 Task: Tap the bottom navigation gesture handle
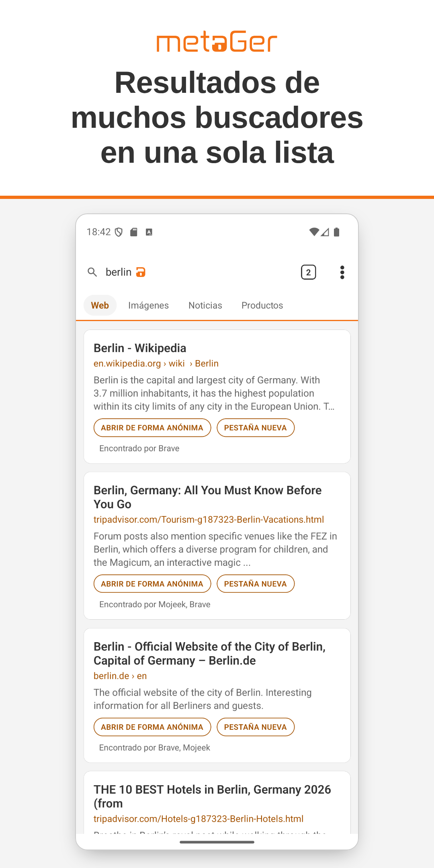pyautogui.click(x=217, y=842)
